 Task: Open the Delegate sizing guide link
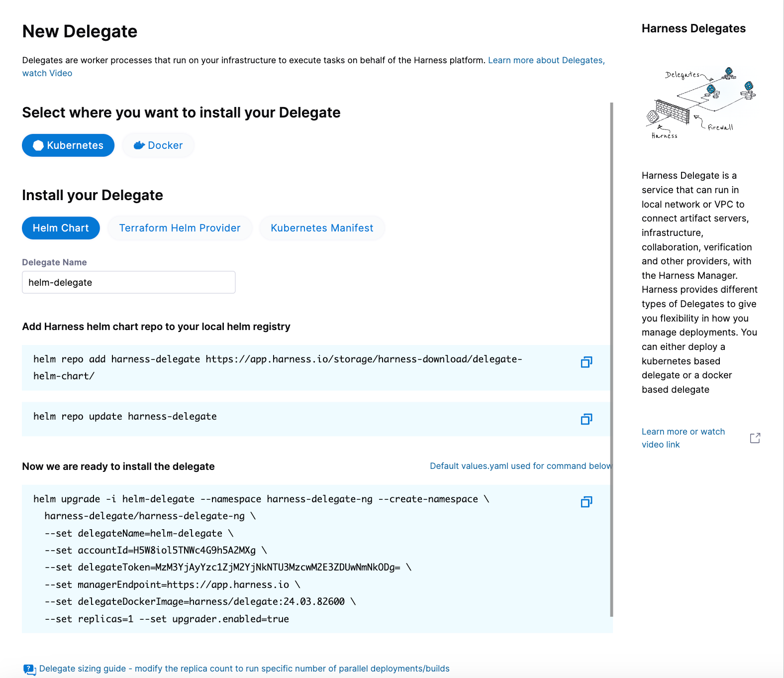tap(244, 669)
